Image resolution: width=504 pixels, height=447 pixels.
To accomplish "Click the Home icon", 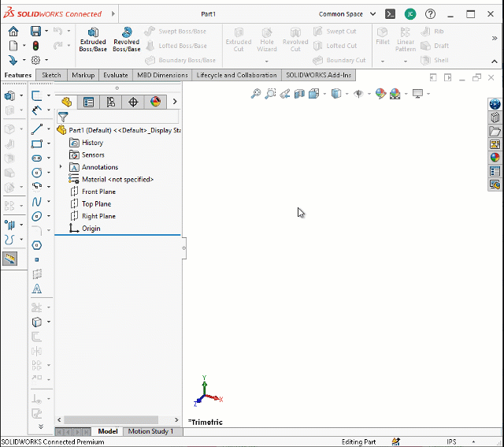I will click(x=13, y=32).
